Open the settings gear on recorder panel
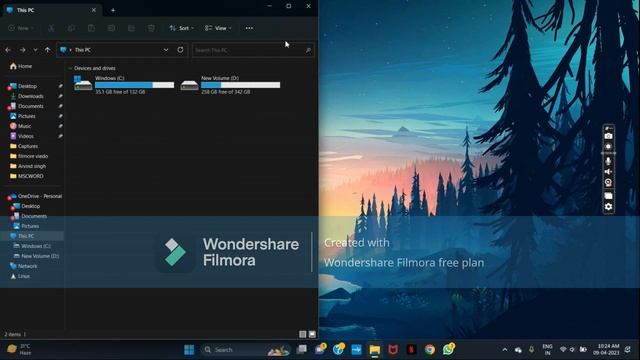Viewport: 640px width, 360px height. [x=608, y=207]
